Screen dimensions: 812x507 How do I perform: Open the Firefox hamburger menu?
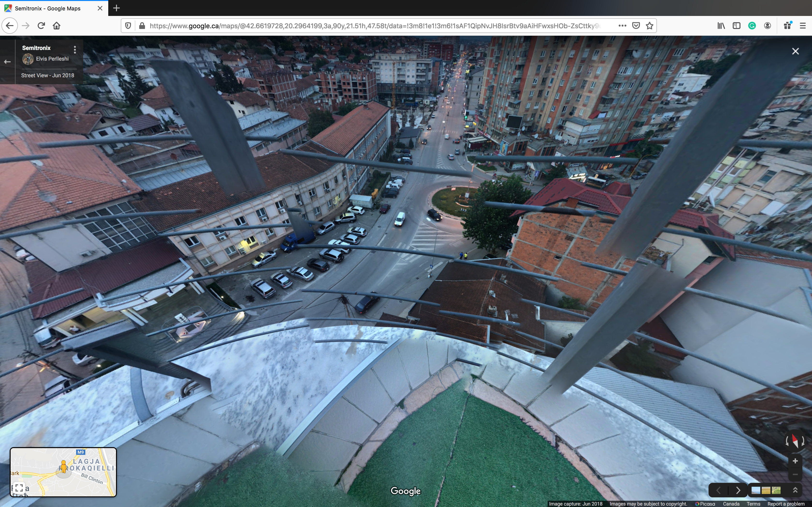tap(803, 26)
